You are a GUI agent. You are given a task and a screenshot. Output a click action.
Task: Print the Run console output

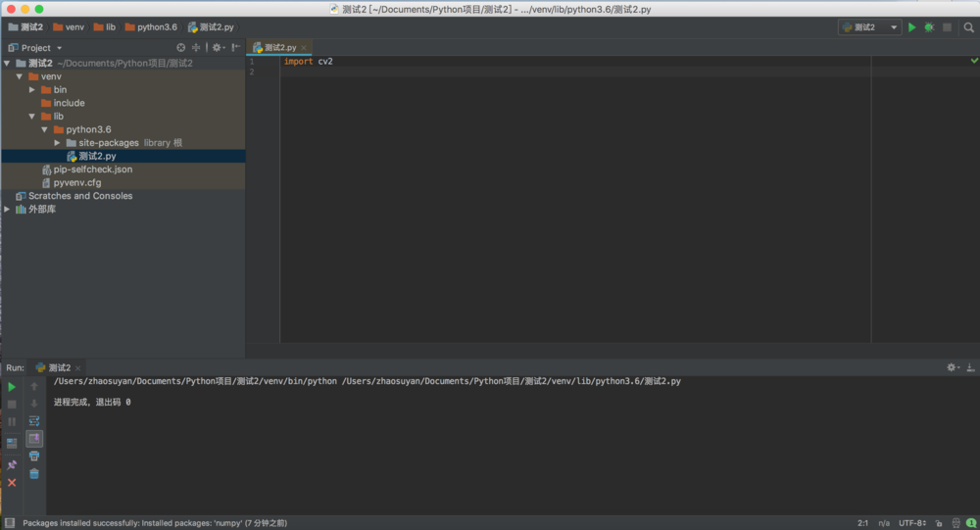pos(34,457)
